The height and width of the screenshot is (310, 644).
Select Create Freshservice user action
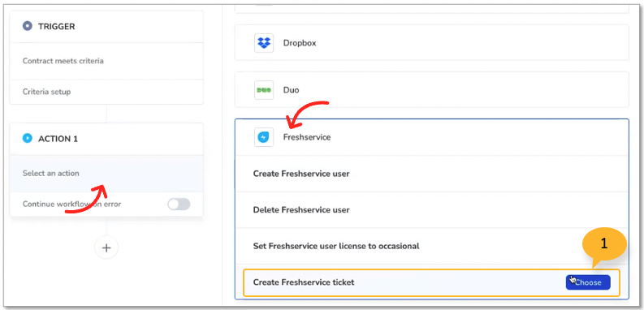(432, 174)
